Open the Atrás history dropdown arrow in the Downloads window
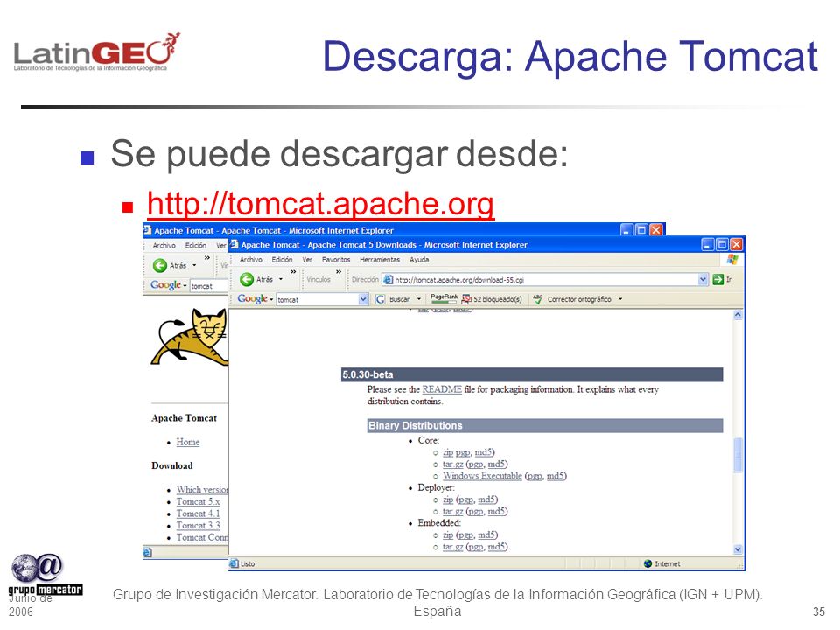840x630 pixels. 281,279
